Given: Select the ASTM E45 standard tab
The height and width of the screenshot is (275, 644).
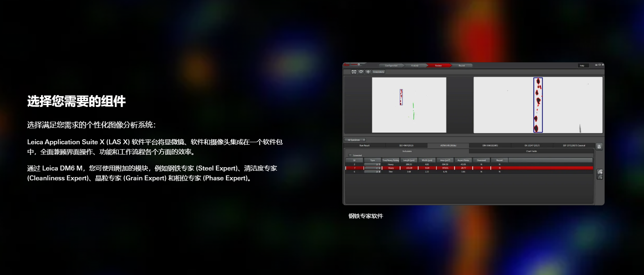Looking at the screenshot, I should tap(448, 145).
